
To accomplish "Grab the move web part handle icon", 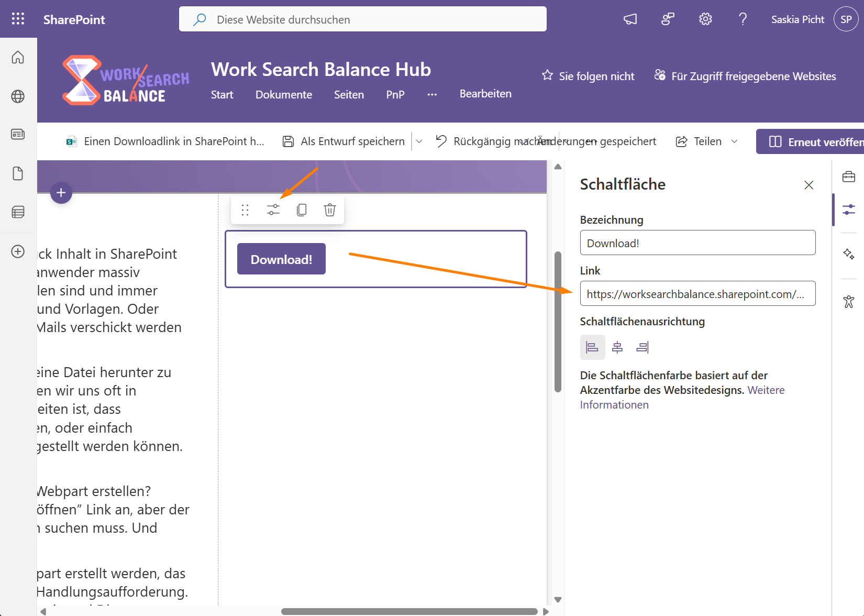I will coord(245,210).
